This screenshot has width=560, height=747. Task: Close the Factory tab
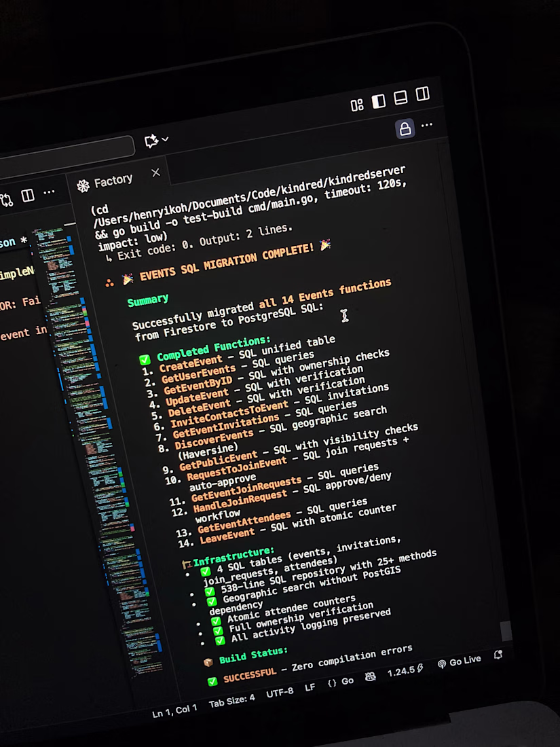(155, 172)
